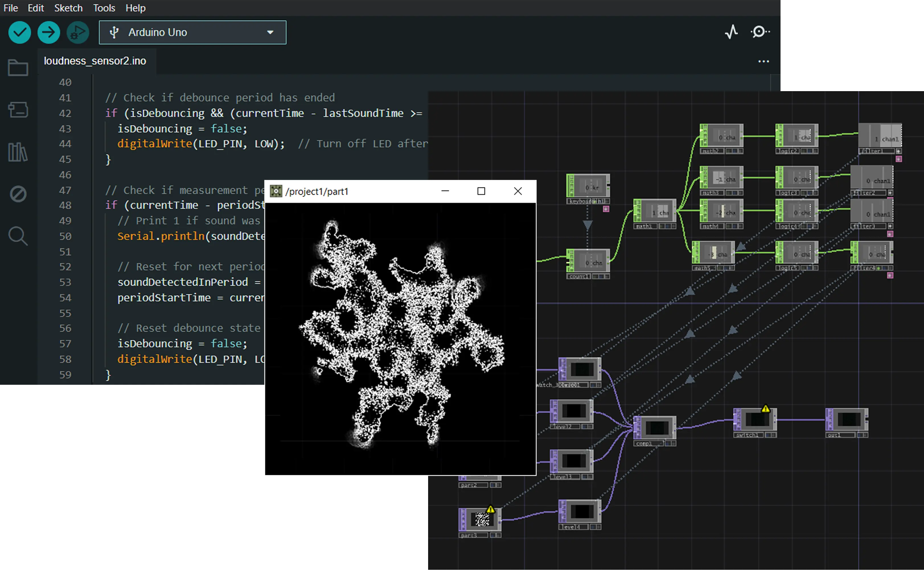Click the Verify checkmark button in Arduino IDE
Screen dimensions: 924x570
20,32
